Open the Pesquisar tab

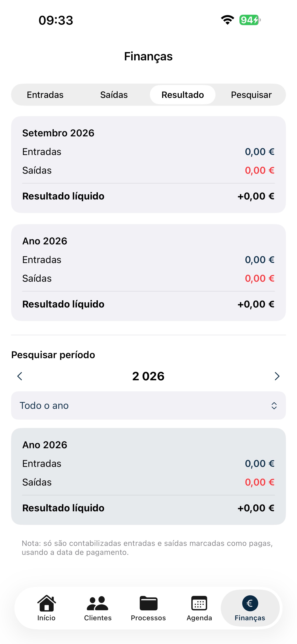click(x=251, y=95)
